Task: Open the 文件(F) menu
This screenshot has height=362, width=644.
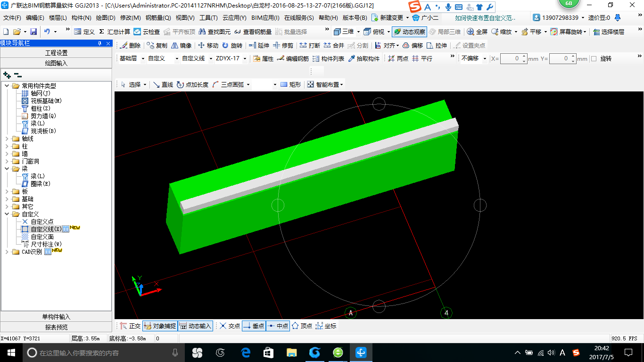Action: pyautogui.click(x=12, y=18)
